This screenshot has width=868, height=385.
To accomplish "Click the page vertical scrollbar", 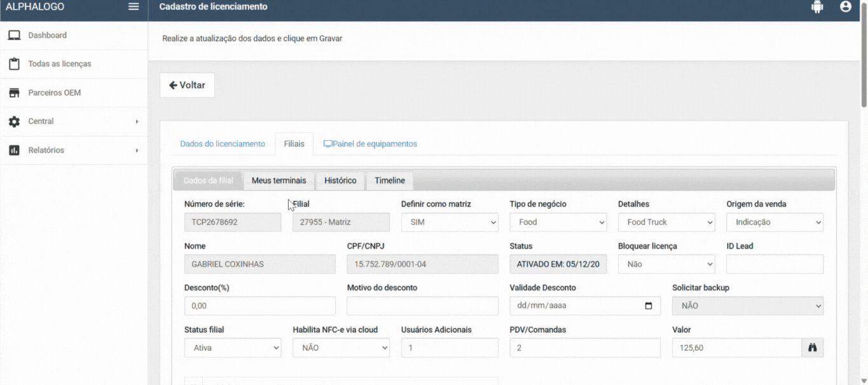I will [x=864, y=64].
